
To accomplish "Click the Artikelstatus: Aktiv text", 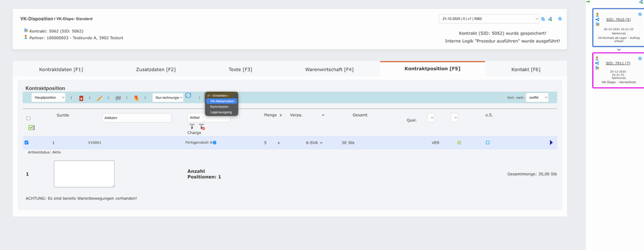I will pyautogui.click(x=44, y=152).
